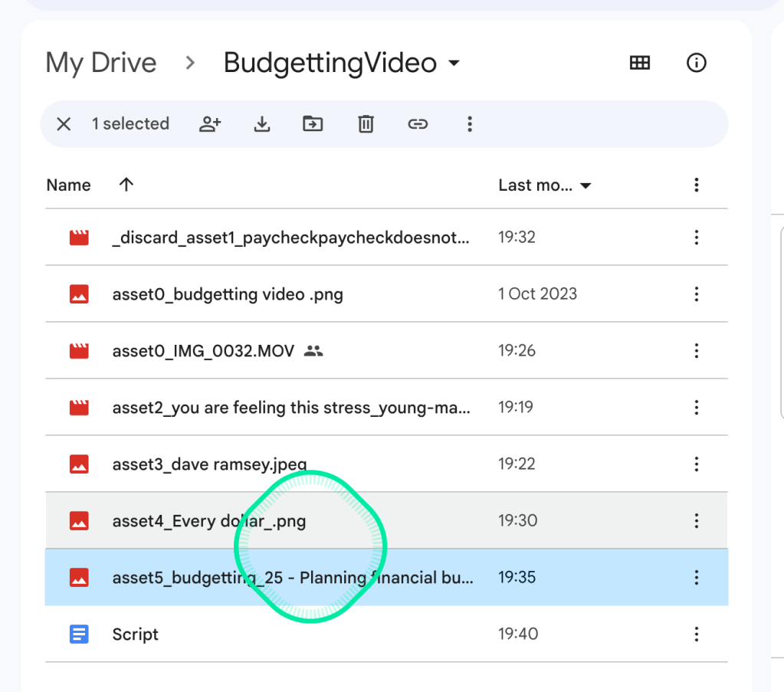The width and height of the screenshot is (784, 692).
Task: Click the 19:30 modified time
Action: (x=517, y=520)
